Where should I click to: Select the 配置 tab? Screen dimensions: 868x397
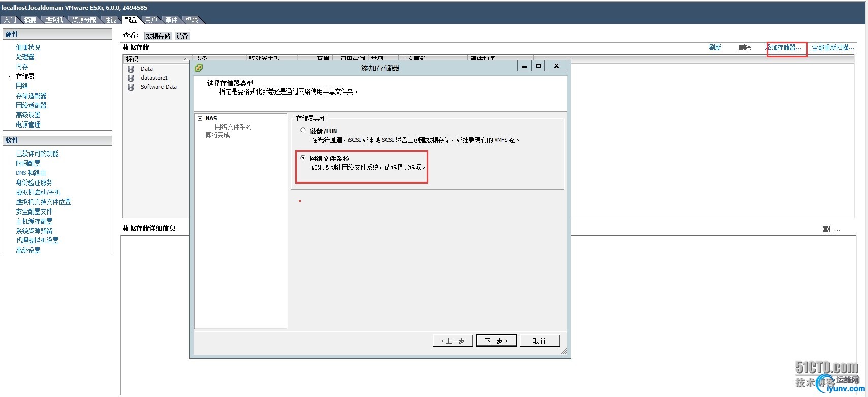pos(131,20)
